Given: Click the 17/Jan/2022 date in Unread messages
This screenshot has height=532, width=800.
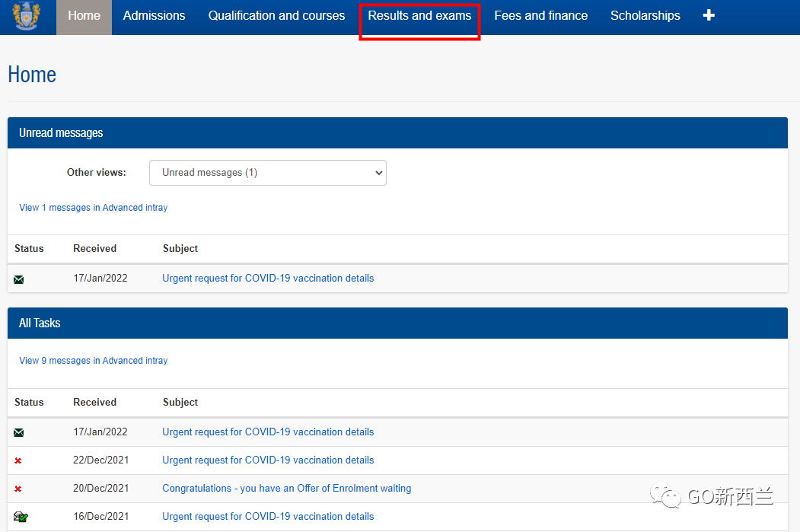Looking at the screenshot, I should (x=100, y=278).
